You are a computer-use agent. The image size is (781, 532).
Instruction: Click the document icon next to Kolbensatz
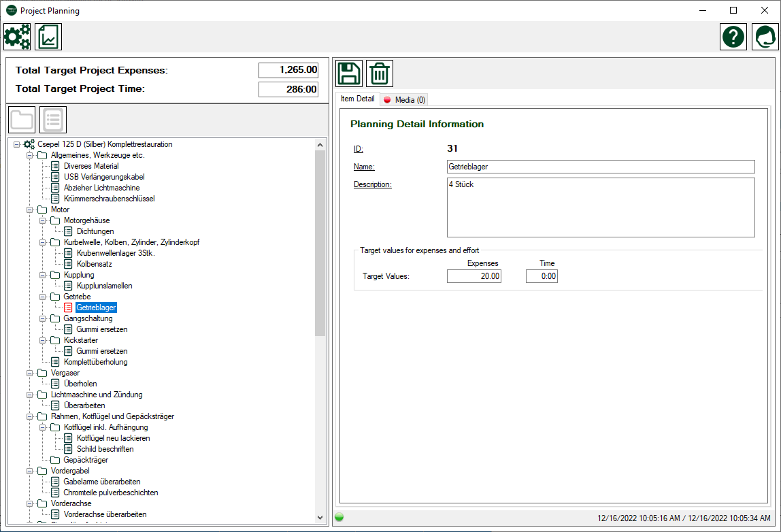pos(68,264)
